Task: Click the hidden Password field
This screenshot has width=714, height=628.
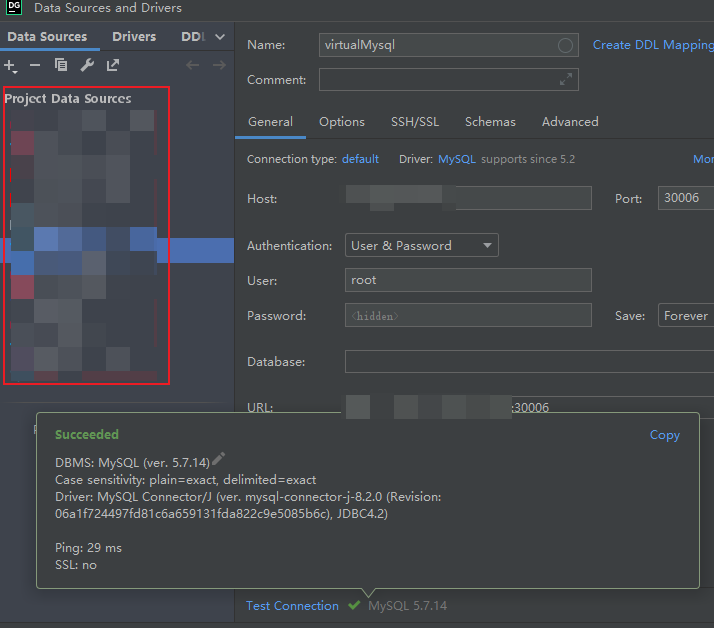Action: [x=468, y=315]
